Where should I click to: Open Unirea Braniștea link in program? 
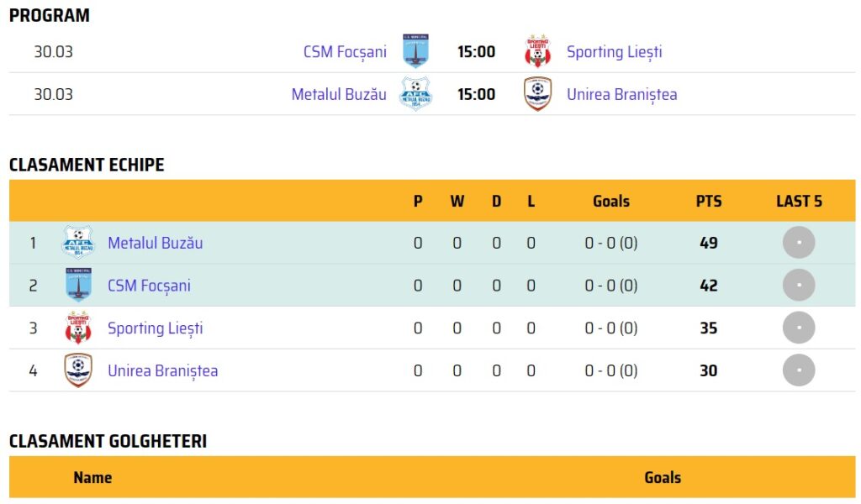621,94
